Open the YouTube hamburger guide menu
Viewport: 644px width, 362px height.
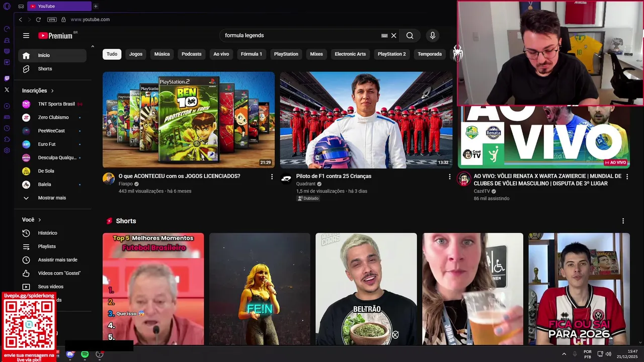(26, 36)
